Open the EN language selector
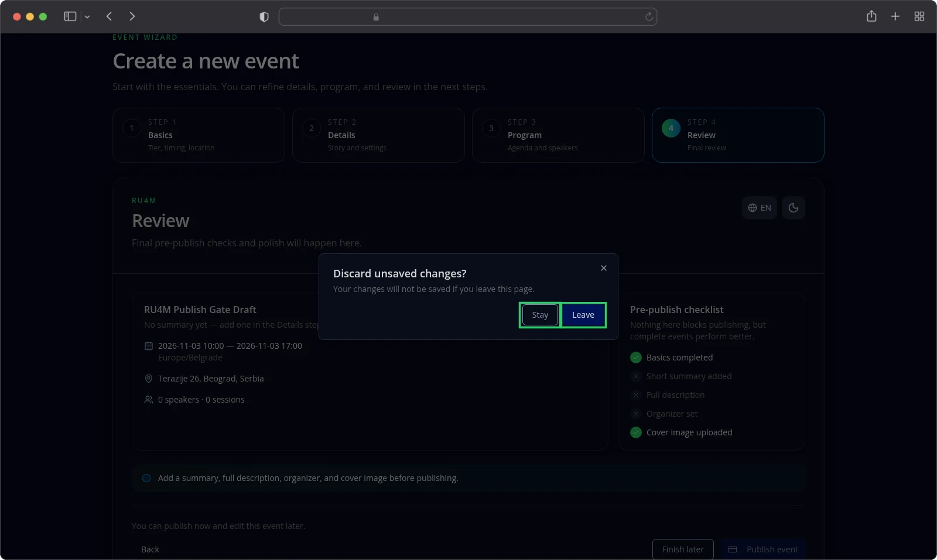The width and height of the screenshot is (937, 560). 760,208
